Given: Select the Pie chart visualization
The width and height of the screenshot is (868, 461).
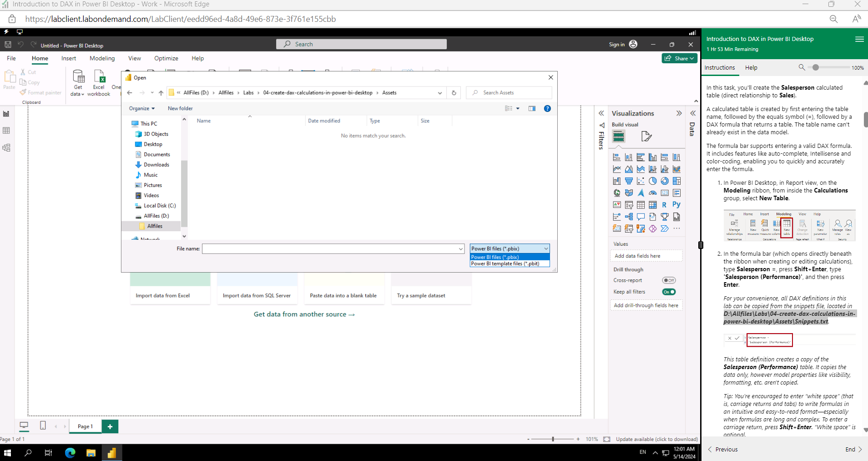Looking at the screenshot, I should (x=653, y=181).
